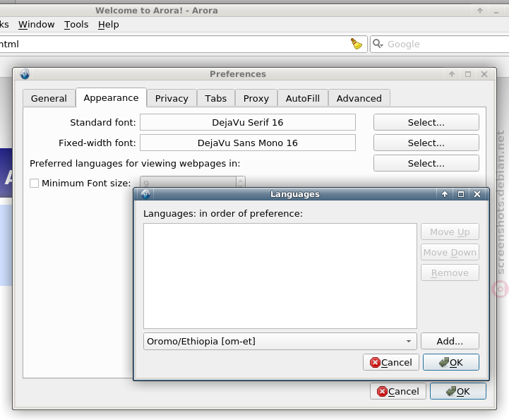Shade the Preferences window with the up-arrow button
This screenshot has width=509, height=420.
(452, 74)
